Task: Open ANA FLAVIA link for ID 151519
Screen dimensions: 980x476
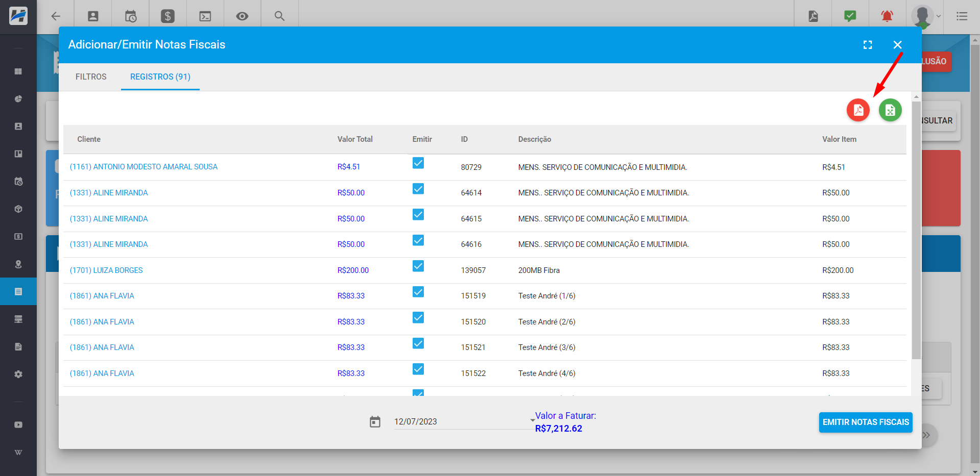Action: tap(102, 296)
